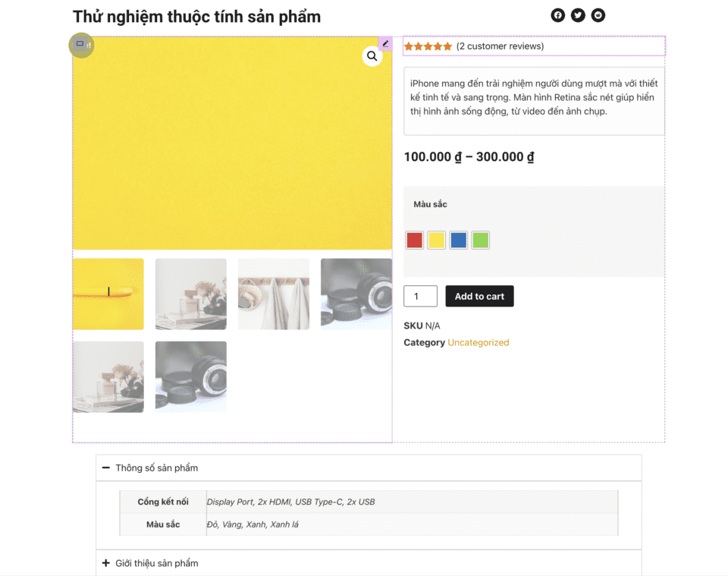Expand the "Giới thiệu sản phẩm" section
This screenshot has width=728, height=576.
[x=106, y=563]
